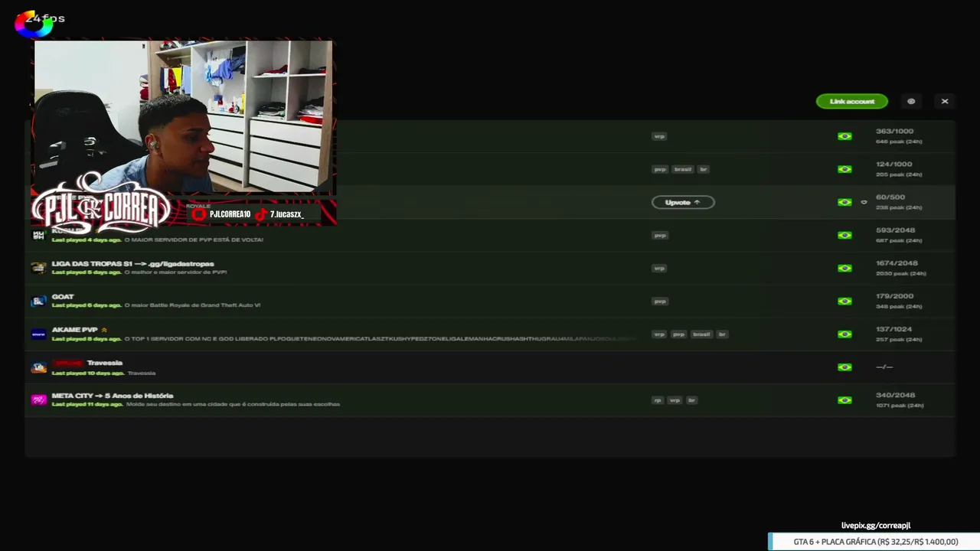Click the 593/2048 player count
Viewport: 980px width, 551px height.
895,230
